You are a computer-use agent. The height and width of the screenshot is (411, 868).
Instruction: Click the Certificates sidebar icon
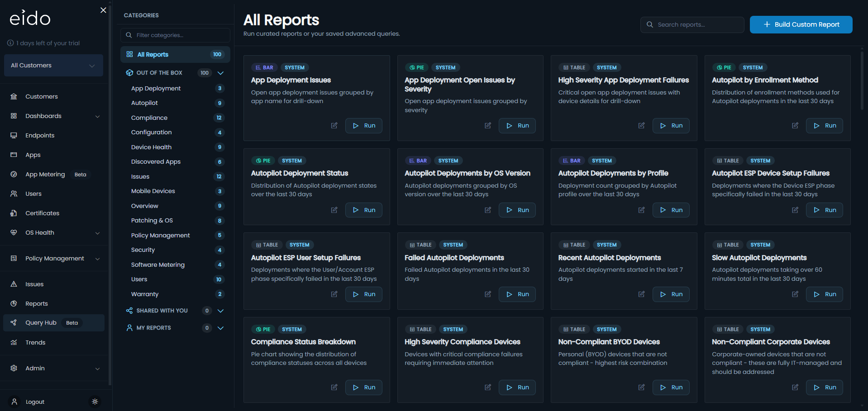click(x=14, y=213)
